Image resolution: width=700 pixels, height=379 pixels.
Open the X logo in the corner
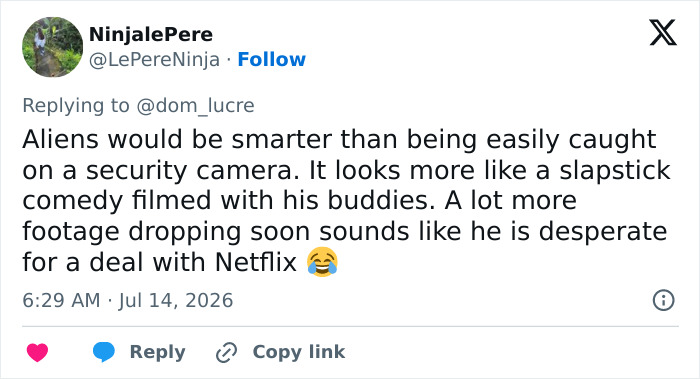click(663, 33)
